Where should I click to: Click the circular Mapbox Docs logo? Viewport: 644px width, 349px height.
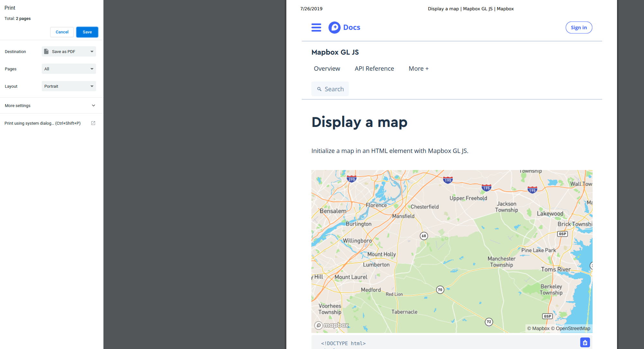coord(334,27)
